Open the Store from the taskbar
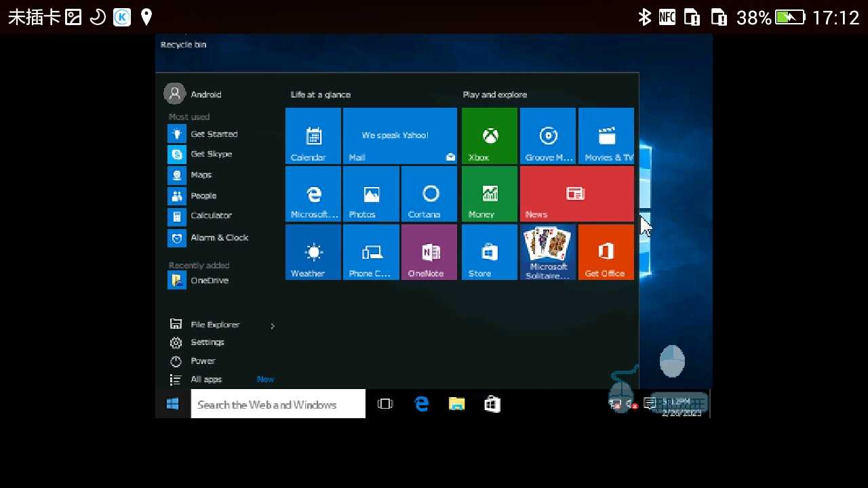The width and height of the screenshot is (868, 488). tap(492, 404)
